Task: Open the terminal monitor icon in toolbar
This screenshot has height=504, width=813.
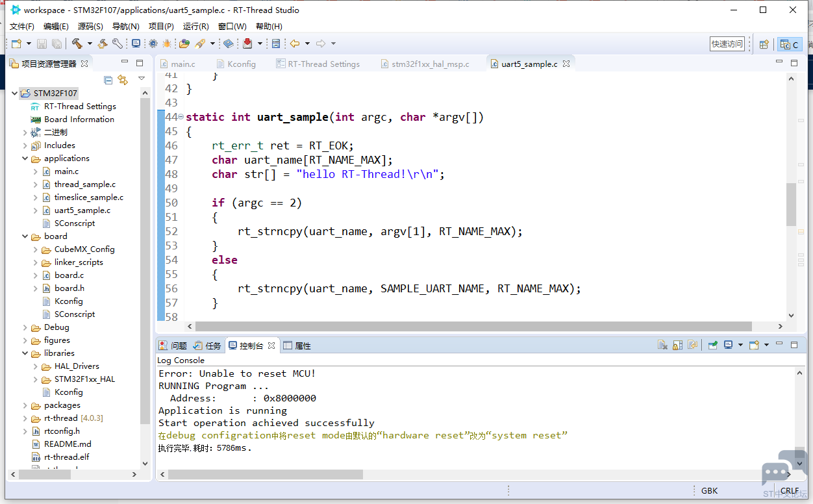Action: point(136,44)
